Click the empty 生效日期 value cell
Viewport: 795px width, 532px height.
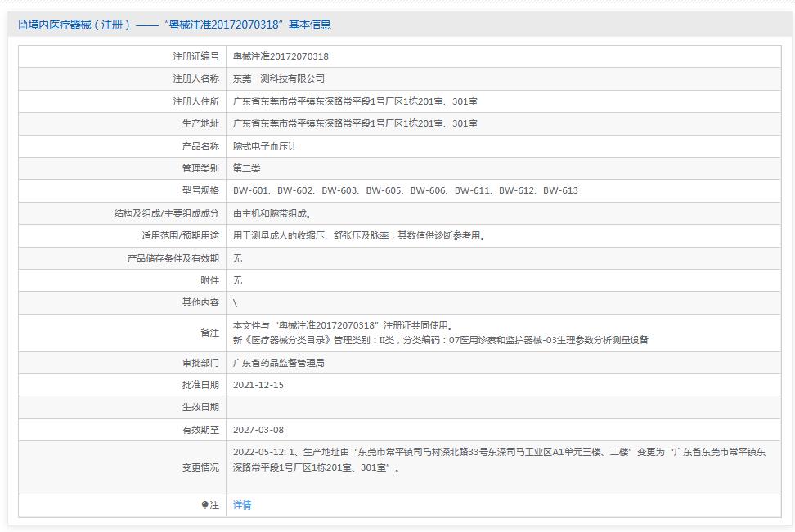tap(502, 407)
